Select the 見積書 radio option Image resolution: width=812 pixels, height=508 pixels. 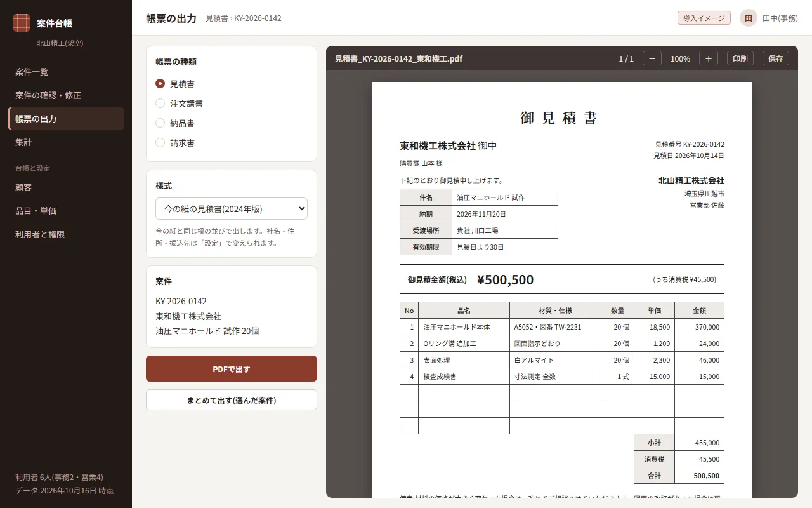(160, 83)
